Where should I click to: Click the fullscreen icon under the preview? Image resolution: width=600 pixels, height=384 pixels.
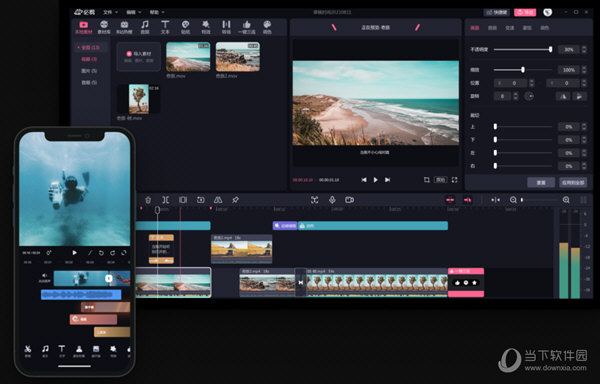click(454, 180)
